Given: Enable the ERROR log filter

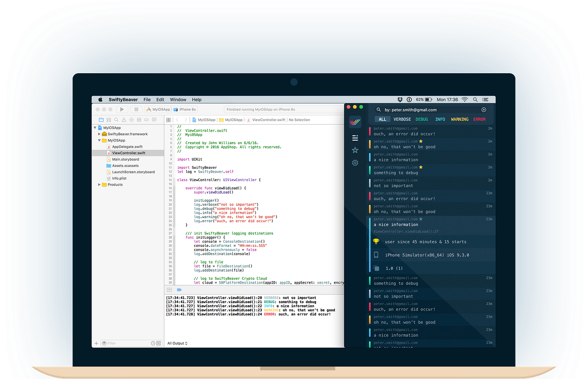Looking at the screenshot, I should coord(479,119).
